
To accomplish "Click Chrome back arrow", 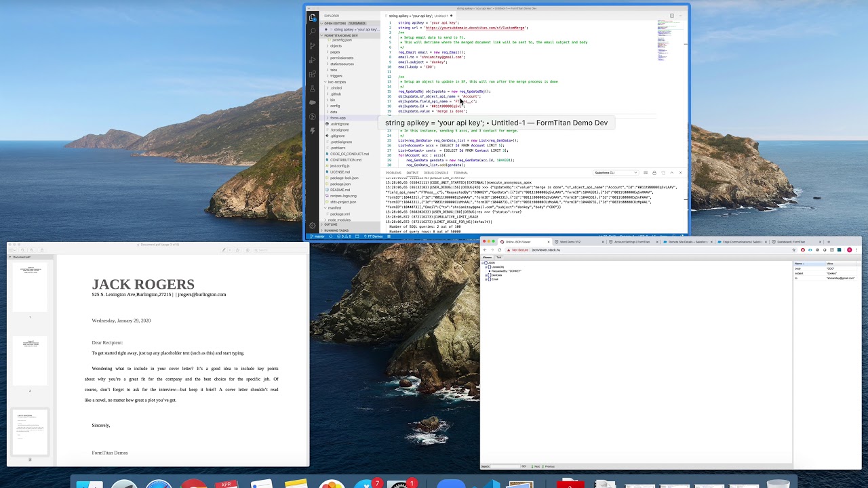I will [485, 250].
